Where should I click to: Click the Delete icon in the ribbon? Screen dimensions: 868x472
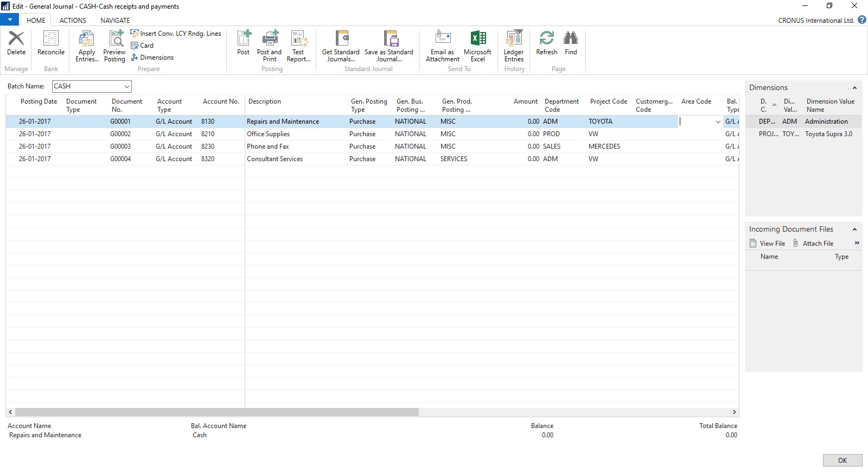pyautogui.click(x=16, y=39)
